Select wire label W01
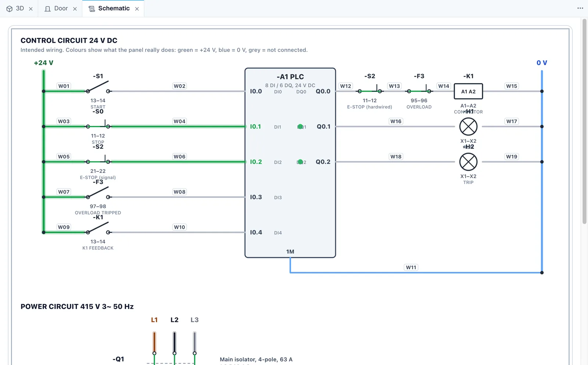The height and width of the screenshot is (365, 588). tap(64, 86)
